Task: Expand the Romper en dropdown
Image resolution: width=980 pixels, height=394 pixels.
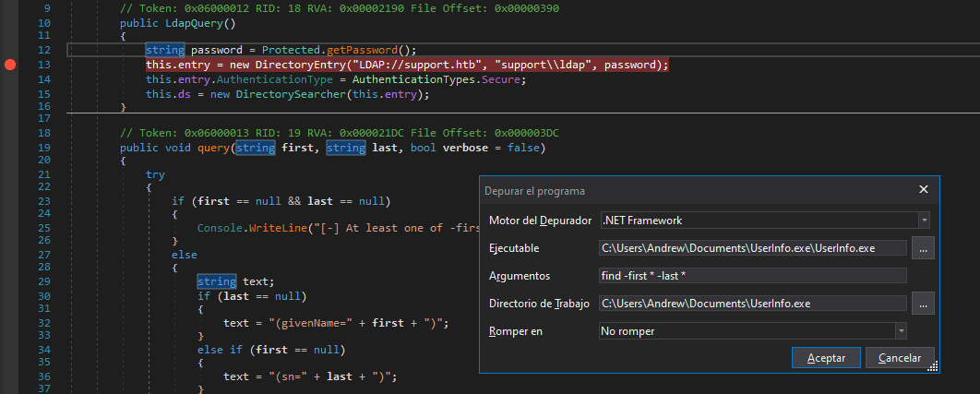Action: [x=899, y=330]
